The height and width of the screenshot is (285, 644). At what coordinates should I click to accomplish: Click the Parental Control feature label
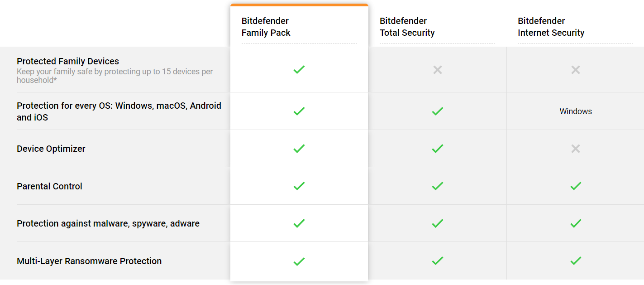click(x=49, y=186)
